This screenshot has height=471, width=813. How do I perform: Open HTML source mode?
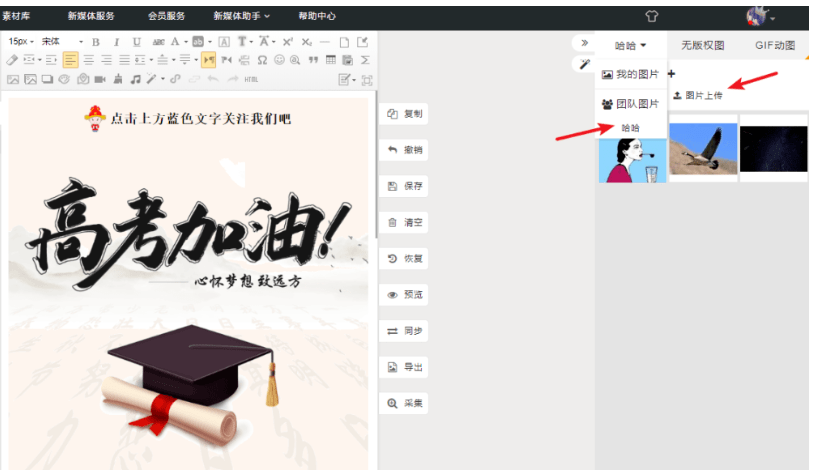click(251, 79)
